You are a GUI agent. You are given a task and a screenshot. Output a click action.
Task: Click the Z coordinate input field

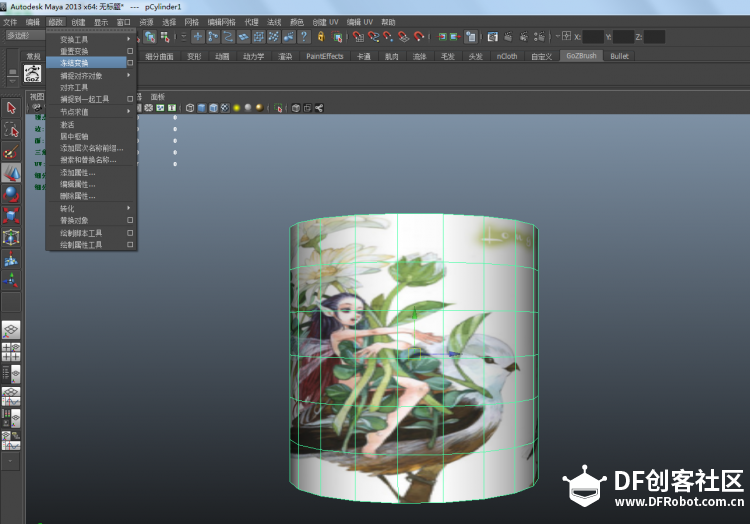coord(654,36)
